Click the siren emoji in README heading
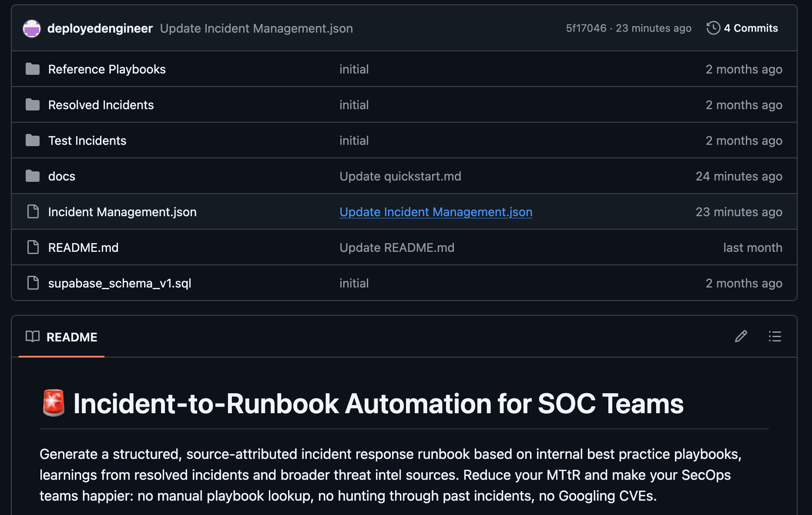The image size is (812, 515). coord(54,403)
